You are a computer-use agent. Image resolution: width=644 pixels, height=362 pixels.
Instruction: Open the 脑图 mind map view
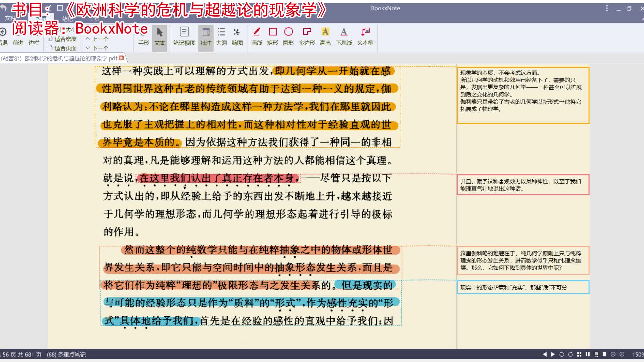click(x=237, y=37)
